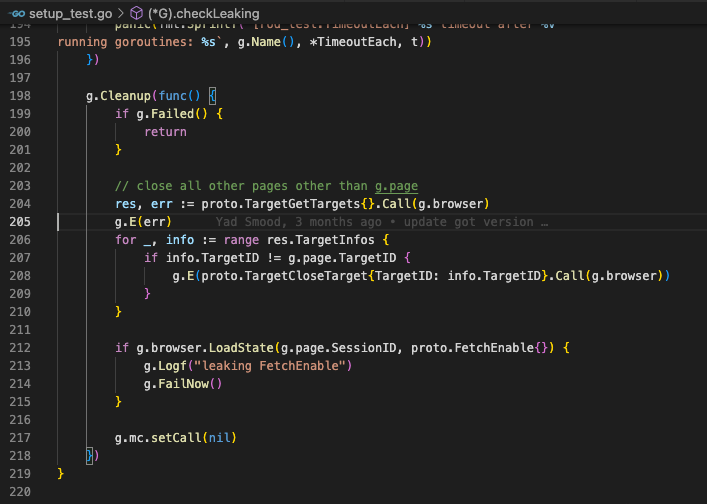Viewport: 707px width, 504px height.
Task: Click the git blame annotation by Yad Smood
Action: click(381, 222)
